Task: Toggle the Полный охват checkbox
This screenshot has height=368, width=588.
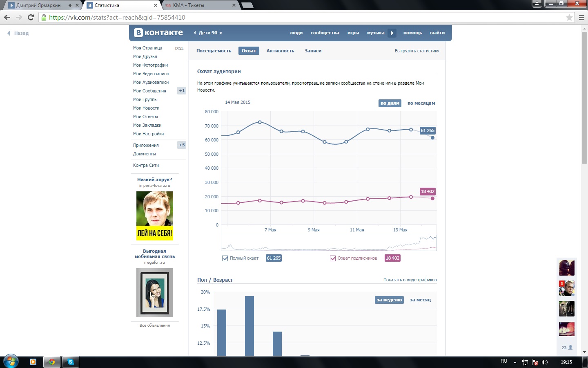Action: [225, 258]
